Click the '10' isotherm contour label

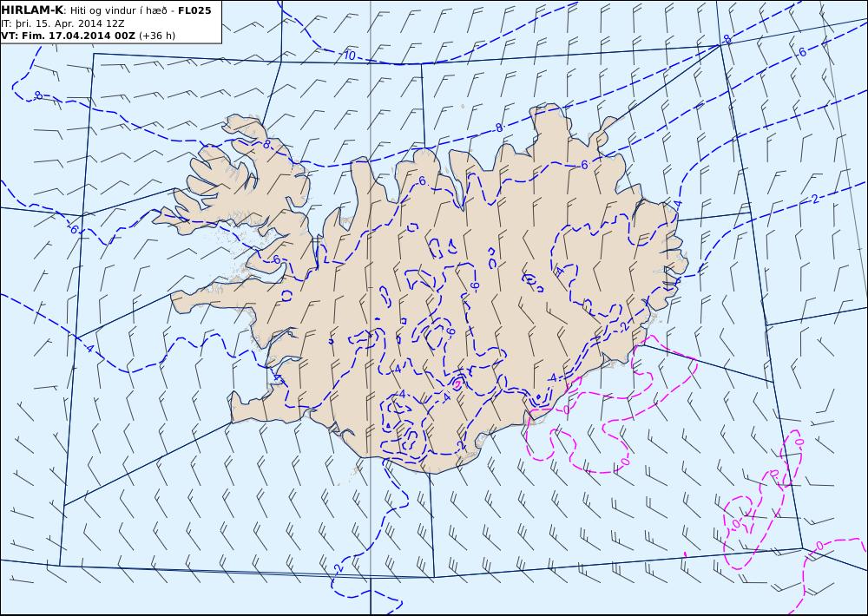pos(349,56)
